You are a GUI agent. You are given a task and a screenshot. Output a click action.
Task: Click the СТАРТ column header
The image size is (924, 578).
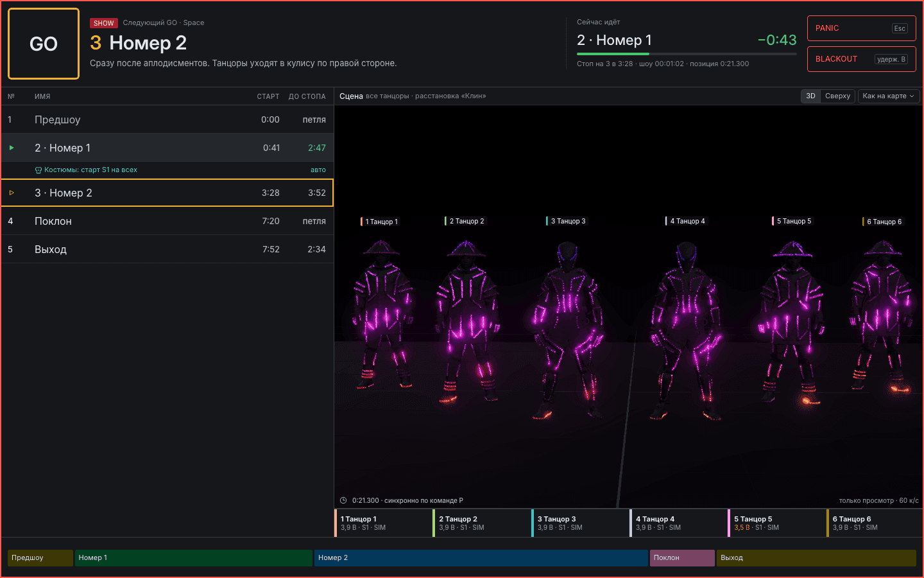[x=268, y=96]
